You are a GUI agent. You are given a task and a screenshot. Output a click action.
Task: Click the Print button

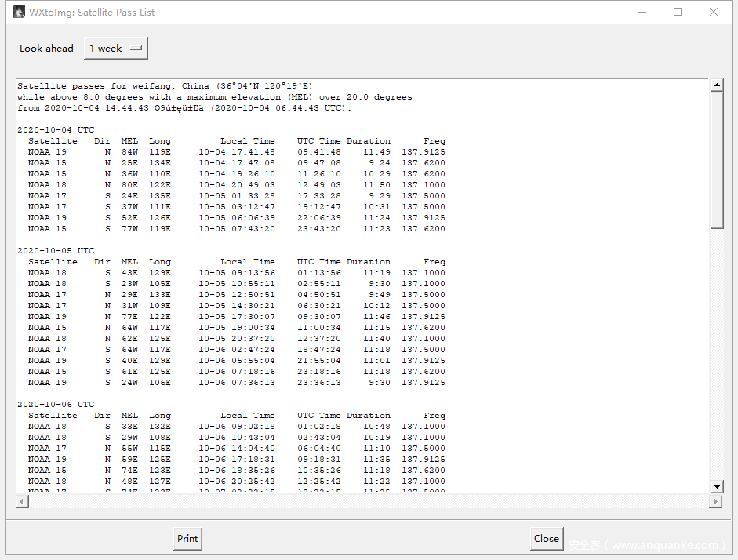[x=187, y=539]
